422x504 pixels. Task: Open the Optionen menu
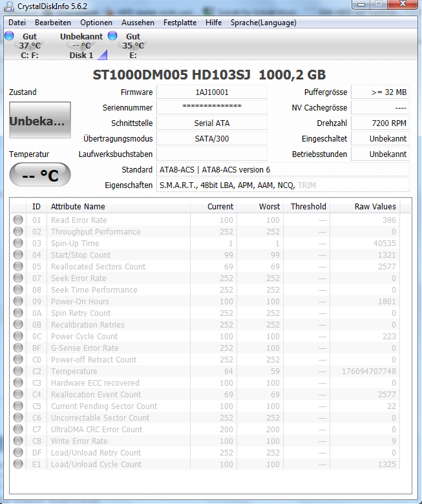click(96, 23)
